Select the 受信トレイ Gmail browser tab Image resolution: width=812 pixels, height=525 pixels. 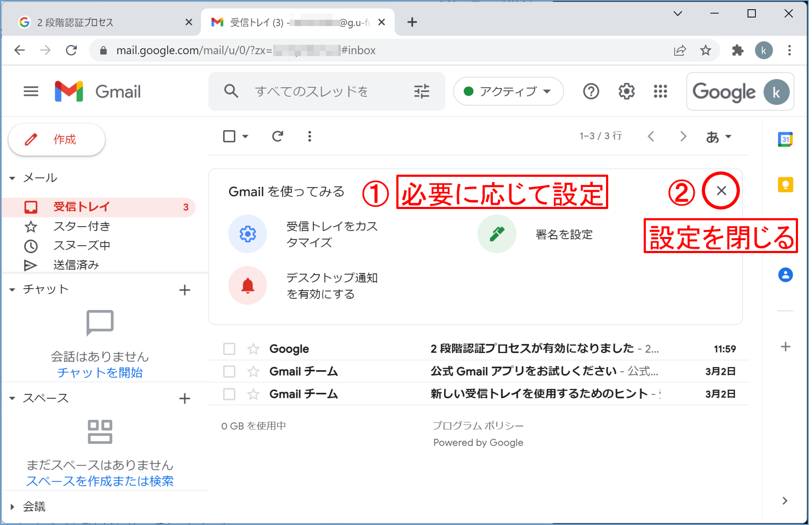(x=297, y=23)
